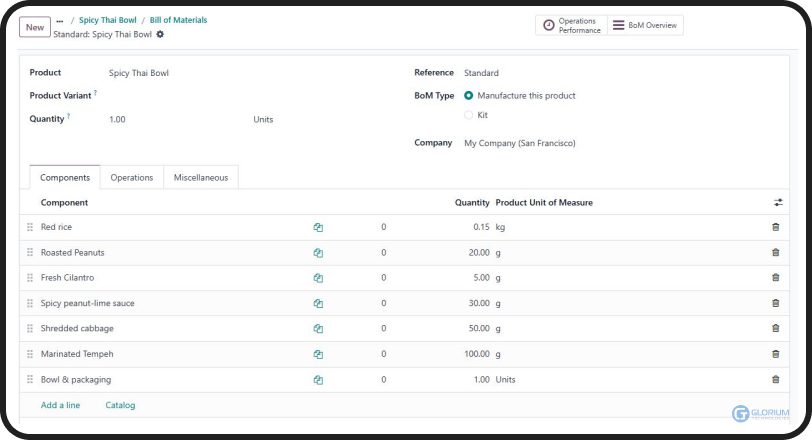Click the Red rice component name
This screenshot has height=440, width=812.
click(56, 227)
